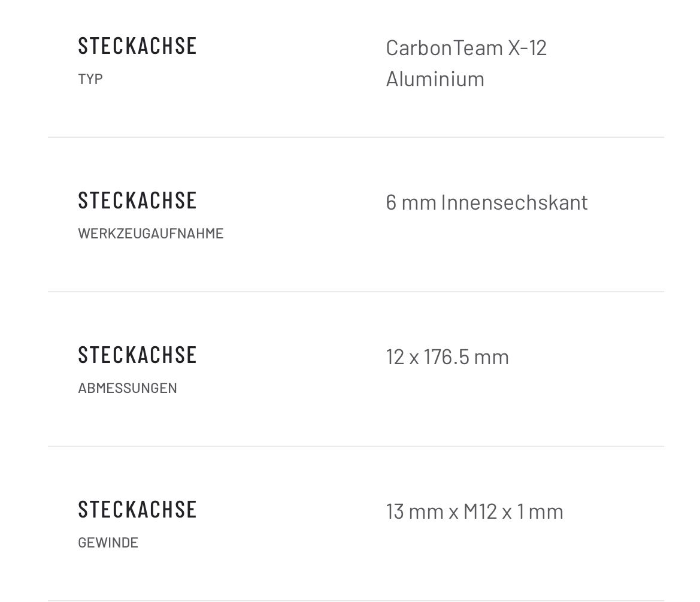Click the STECKACHSE heading above ABMESSUNGEN
The image size is (700, 602).
(x=137, y=355)
